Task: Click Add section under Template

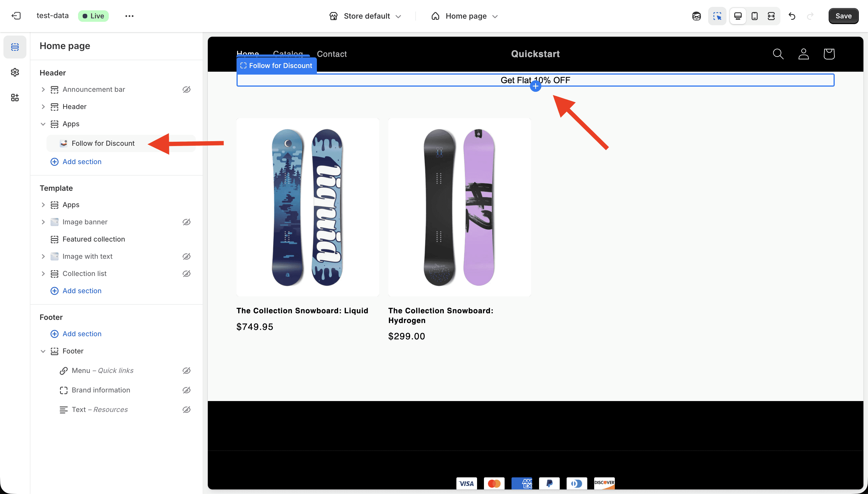Action: click(82, 291)
